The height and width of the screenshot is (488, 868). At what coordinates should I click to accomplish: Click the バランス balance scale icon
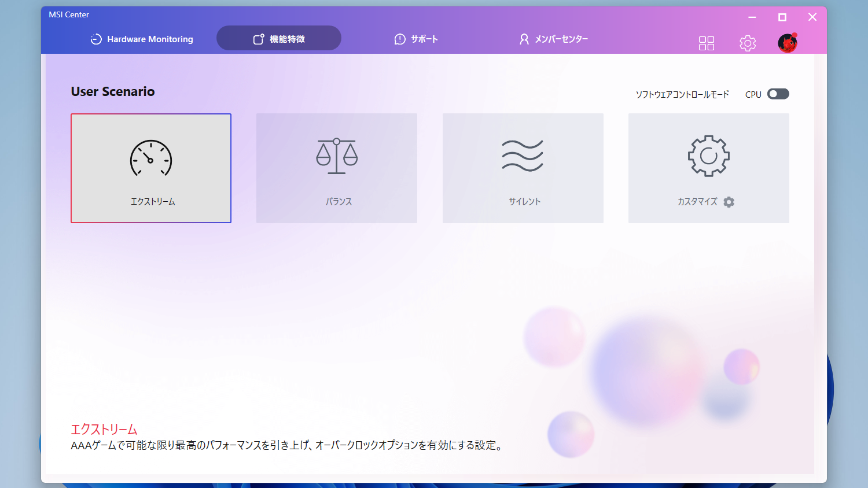[x=337, y=155]
